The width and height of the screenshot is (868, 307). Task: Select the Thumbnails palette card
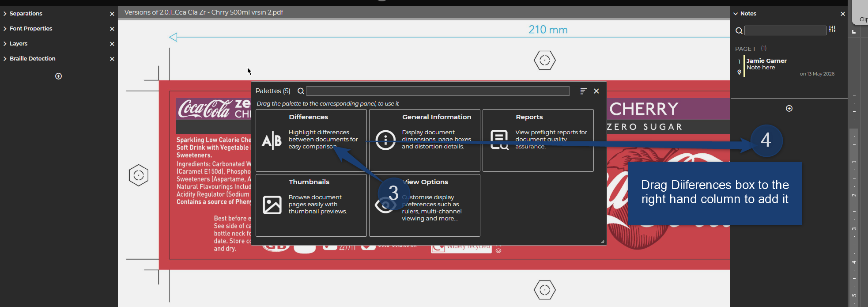click(x=311, y=205)
